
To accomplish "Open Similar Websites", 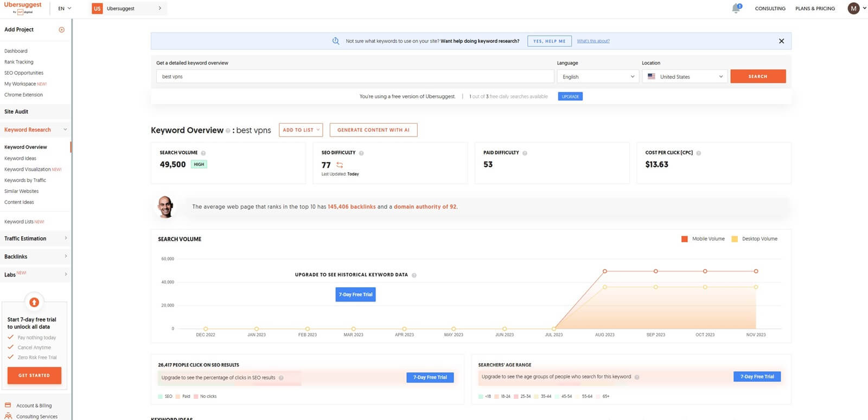I will tap(21, 191).
